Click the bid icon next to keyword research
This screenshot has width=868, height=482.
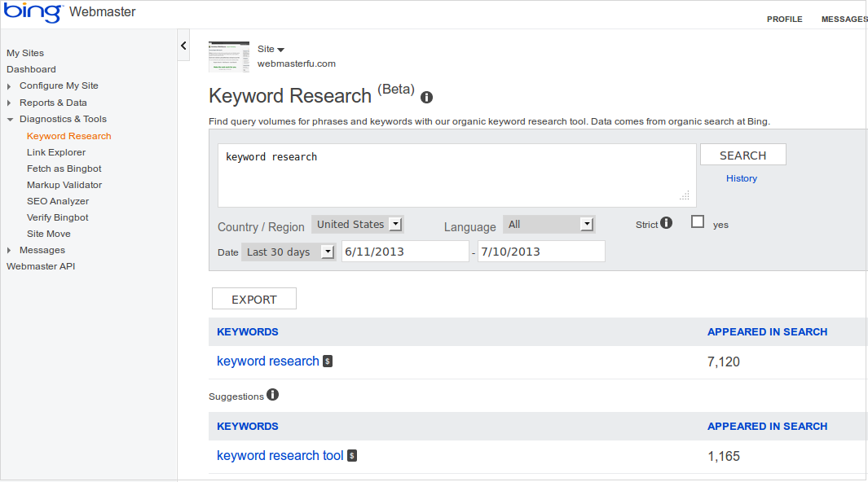coord(328,361)
